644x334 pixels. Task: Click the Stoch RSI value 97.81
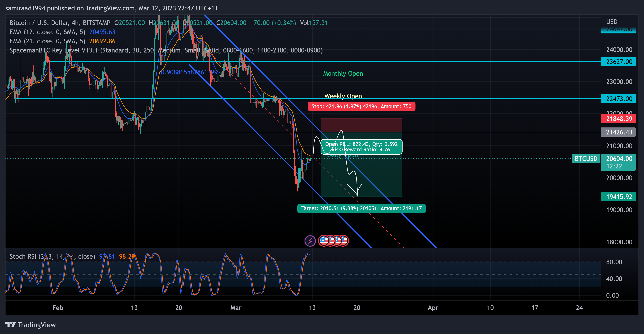(x=107, y=257)
